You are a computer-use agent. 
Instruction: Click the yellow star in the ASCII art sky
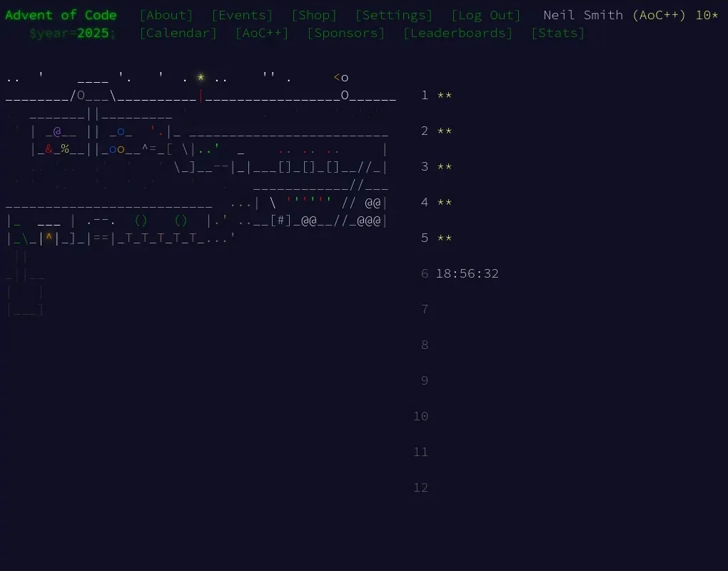pyautogui.click(x=201, y=77)
